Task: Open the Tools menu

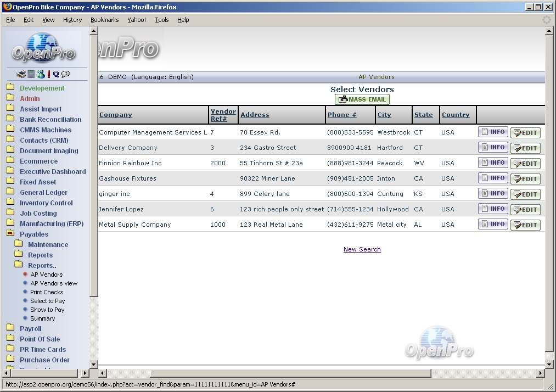Action: (162, 20)
